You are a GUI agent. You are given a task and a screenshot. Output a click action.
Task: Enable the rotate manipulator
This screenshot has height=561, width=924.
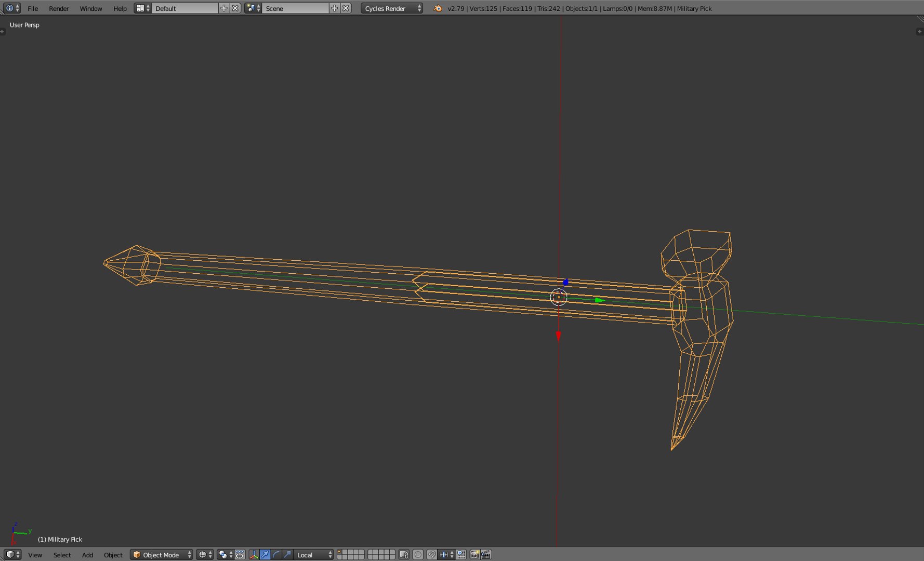pos(276,555)
